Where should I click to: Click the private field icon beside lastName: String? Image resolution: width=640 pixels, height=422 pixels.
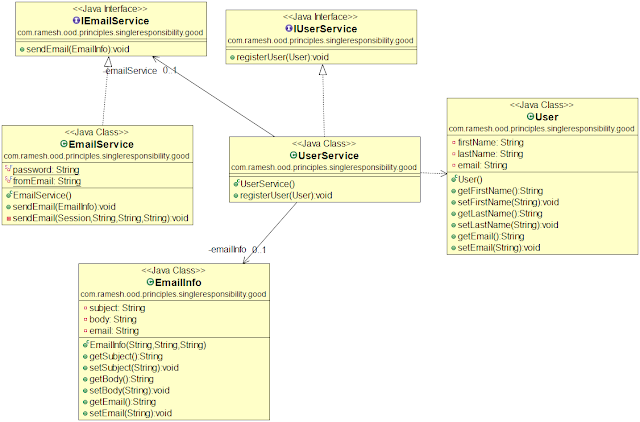pyautogui.click(x=453, y=154)
